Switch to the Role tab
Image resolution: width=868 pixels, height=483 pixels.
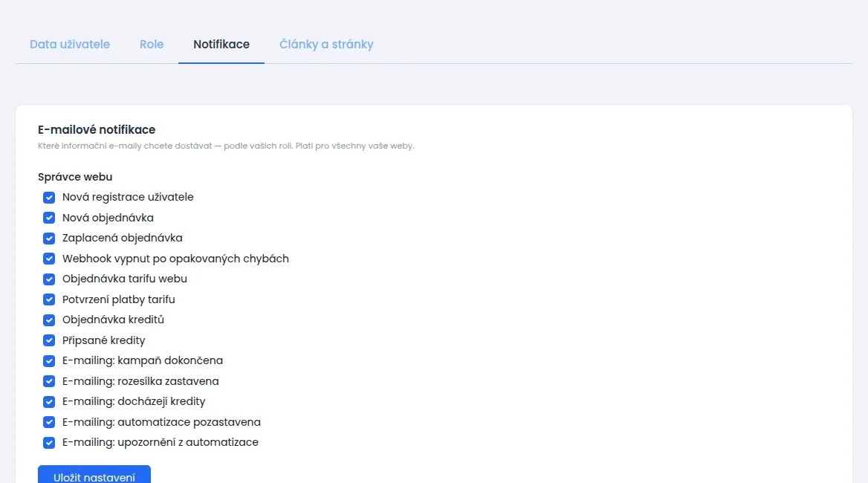click(152, 45)
